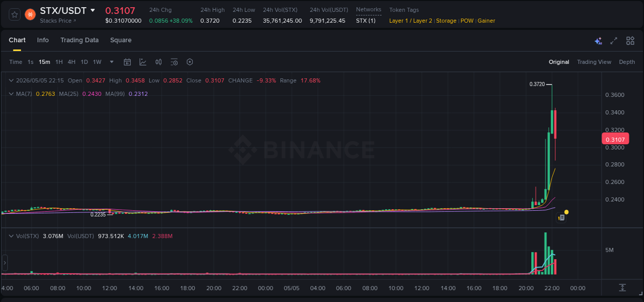Open the Stacks Price external link
Viewport: 644px width, 302px height.
[x=58, y=21]
